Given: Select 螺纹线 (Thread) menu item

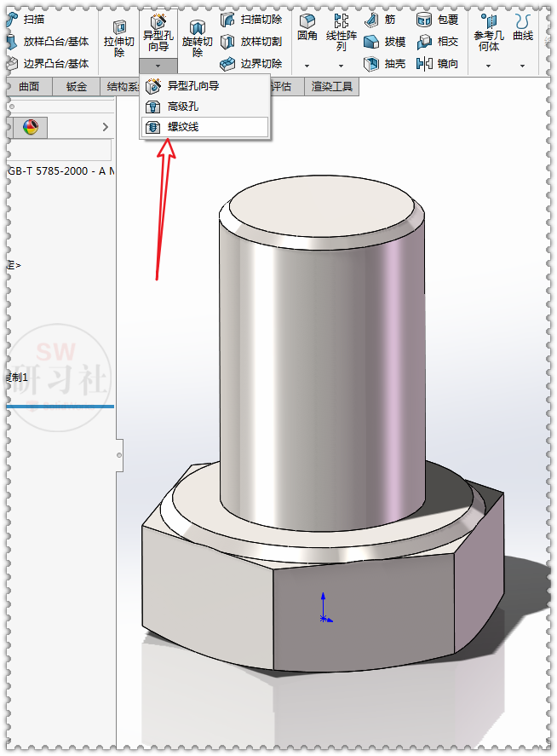Looking at the screenshot, I should pos(204,127).
